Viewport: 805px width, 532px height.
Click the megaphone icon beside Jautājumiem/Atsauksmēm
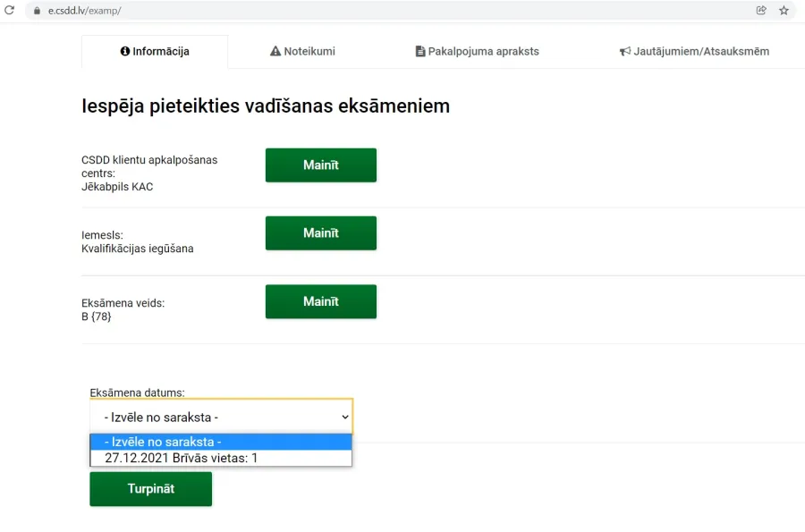625,51
